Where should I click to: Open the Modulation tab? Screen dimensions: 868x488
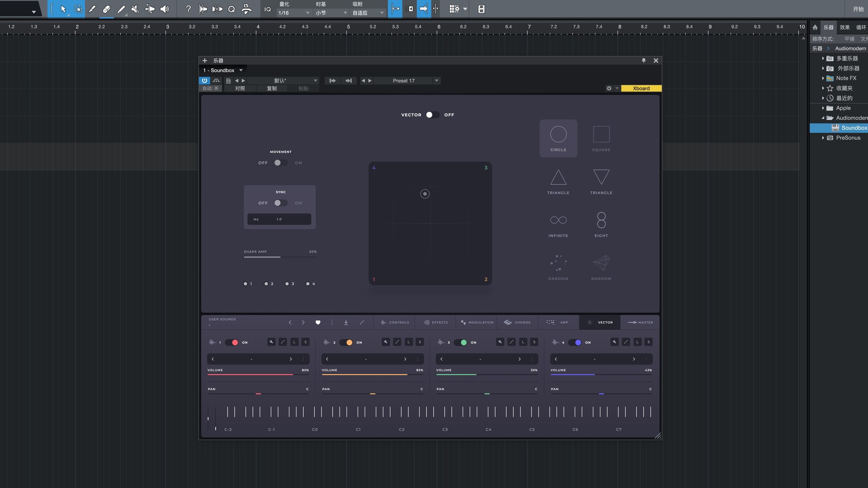477,323
